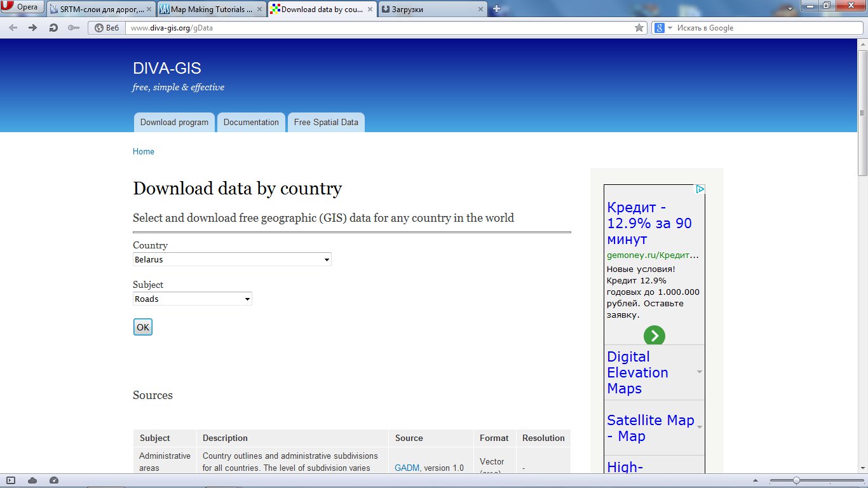Bookmark this page with the star icon
The image size is (868, 488).
(x=639, y=28)
